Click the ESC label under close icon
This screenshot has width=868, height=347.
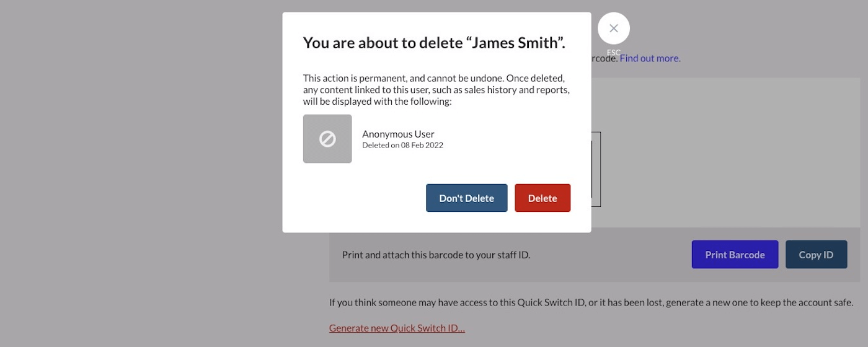pos(613,52)
